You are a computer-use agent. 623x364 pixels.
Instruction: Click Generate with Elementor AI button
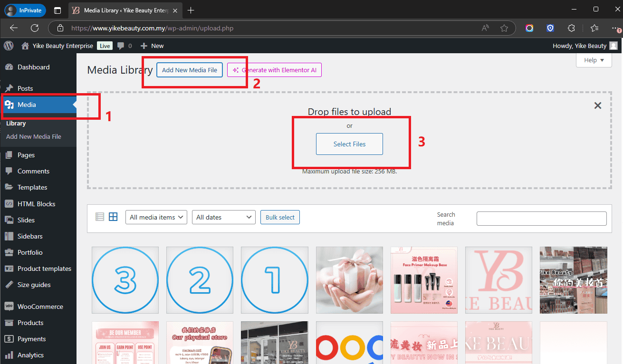pos(274,70)
